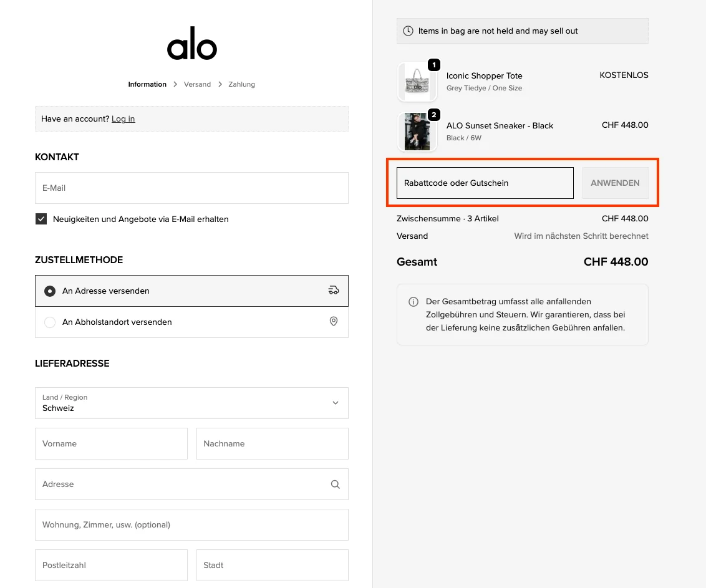Switch to the Zahlung step
Screen dimensions: 706x588
click(241, 84)
